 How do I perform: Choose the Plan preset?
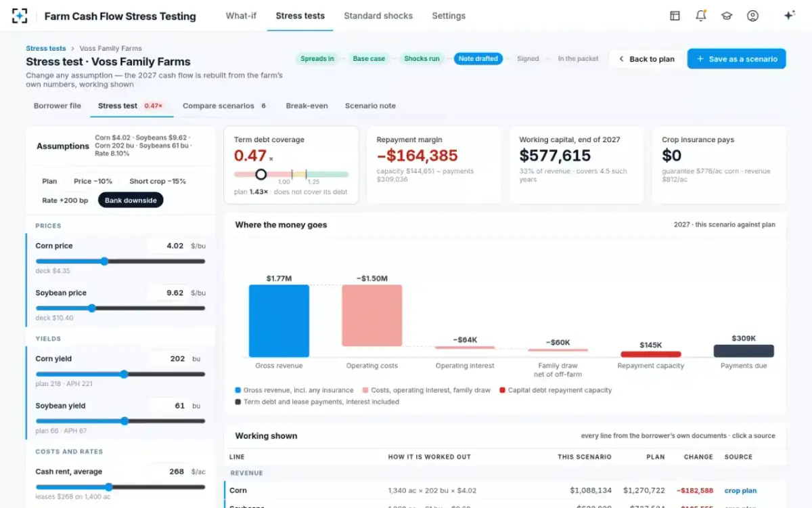tap(49, 182)
